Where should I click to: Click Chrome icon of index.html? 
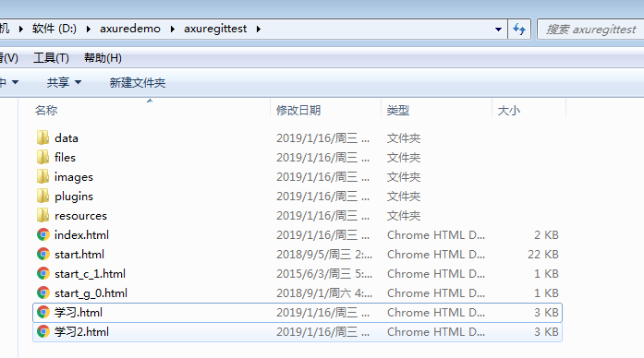43,234
